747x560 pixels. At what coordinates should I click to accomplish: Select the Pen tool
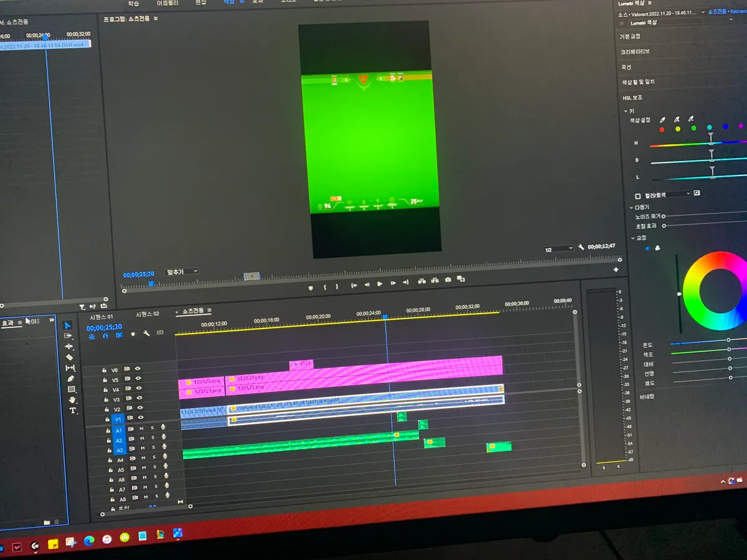click(71, 378)
